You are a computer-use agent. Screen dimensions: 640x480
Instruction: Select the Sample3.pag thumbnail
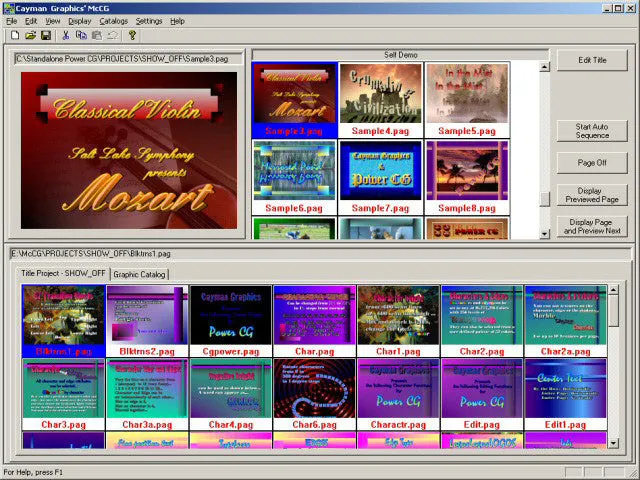(295, 100)
